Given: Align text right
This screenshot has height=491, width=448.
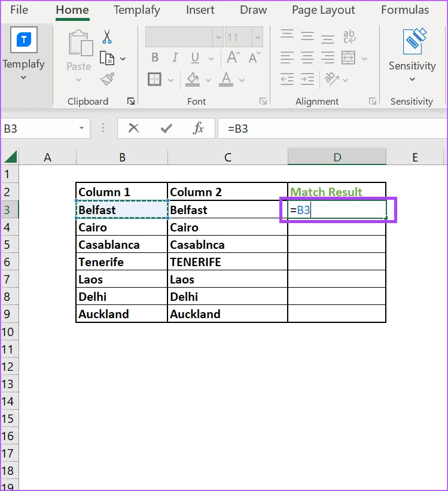Looking at the screenshot, I should (328, 57).
